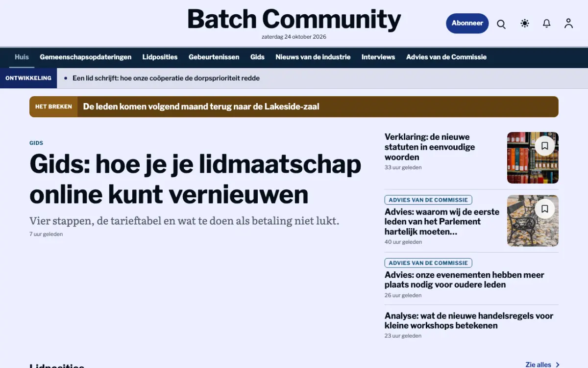Open the search icon in header
The image size is (588, 368).
[501, 24]
